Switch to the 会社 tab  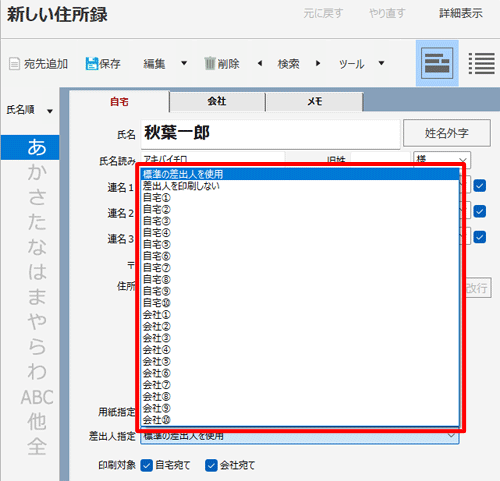pos(217,101)
